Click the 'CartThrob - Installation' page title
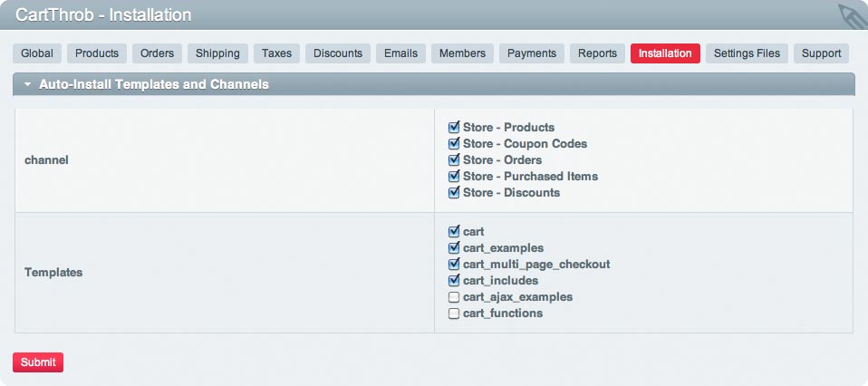 (103, 15)
